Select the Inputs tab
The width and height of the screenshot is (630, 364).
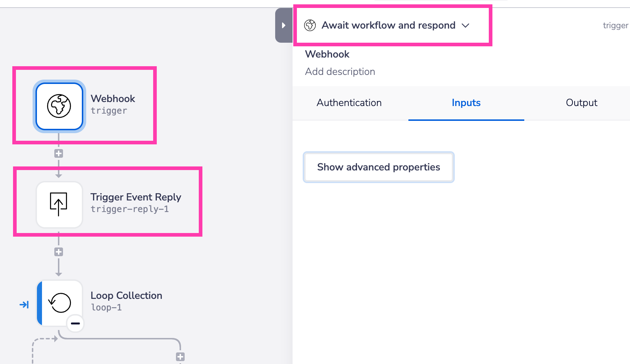(x=466, y=103)
